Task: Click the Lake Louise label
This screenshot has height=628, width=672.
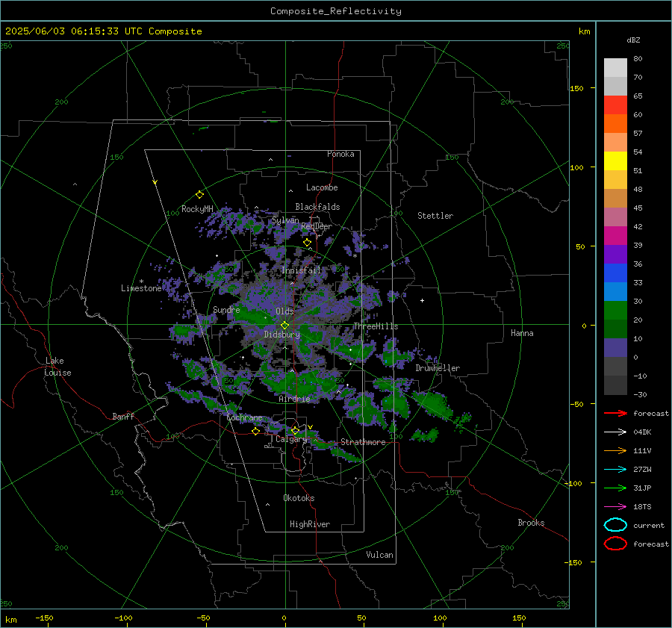Action: pyautogui.click(x=57, y=367)
